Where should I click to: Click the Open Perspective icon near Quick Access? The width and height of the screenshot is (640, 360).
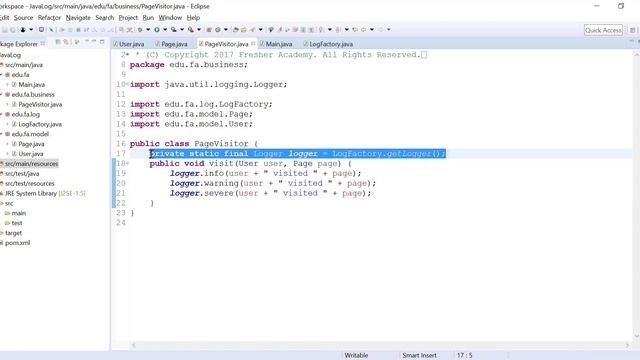click(632, 30)
